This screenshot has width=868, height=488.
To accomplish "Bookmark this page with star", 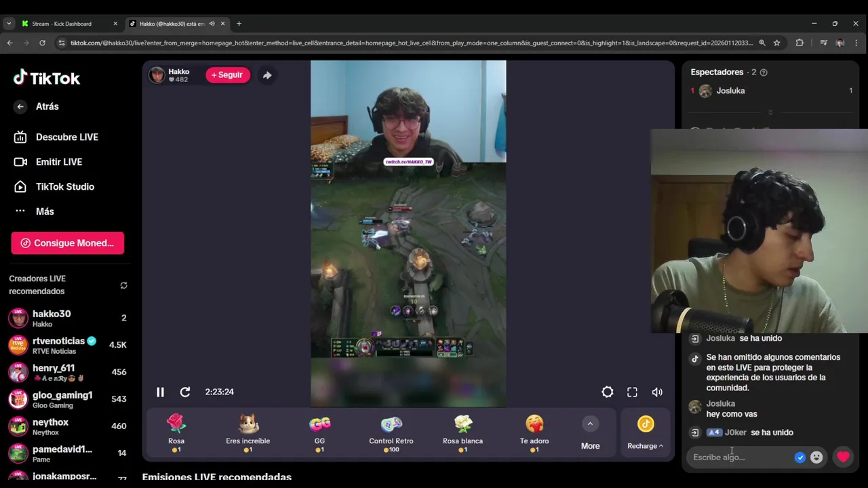I will click(777, 43).
